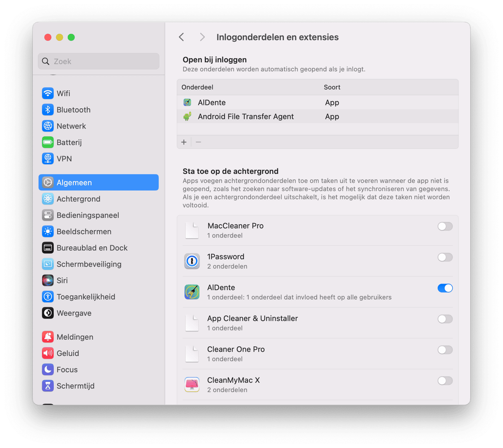Screen dimensions: 503x448
Task: Go back with the left chevron
Action: click(x=182, y=37)
